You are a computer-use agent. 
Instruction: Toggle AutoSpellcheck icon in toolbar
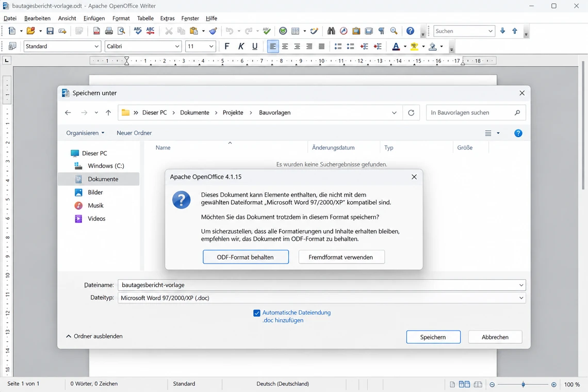(151, 31)
